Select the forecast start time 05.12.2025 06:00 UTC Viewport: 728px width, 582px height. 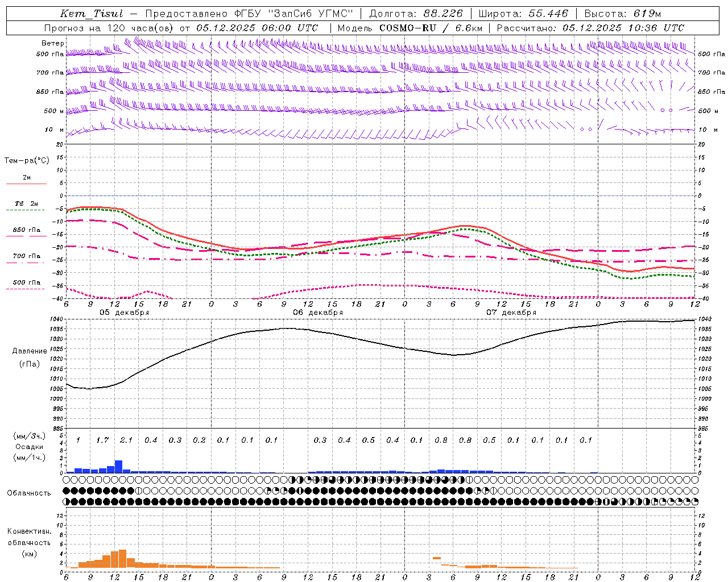pyautogui.click(x=257, y=28)
